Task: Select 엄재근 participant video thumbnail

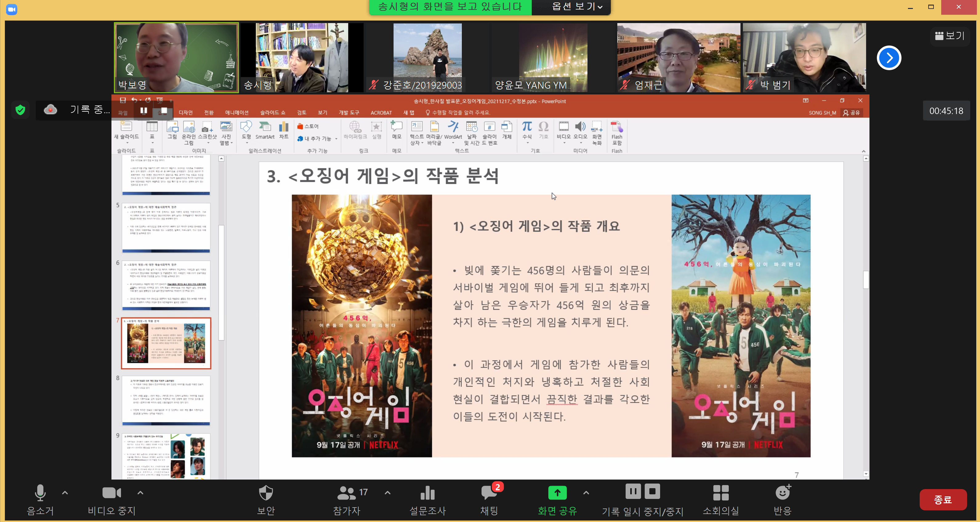Action: tap(679, 58)
